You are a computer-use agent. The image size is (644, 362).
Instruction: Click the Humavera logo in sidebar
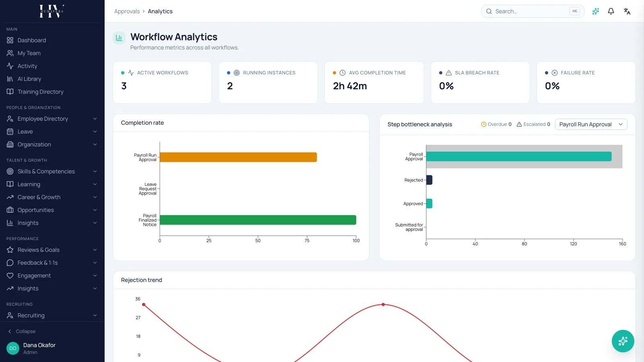click(x=52, y=11)
